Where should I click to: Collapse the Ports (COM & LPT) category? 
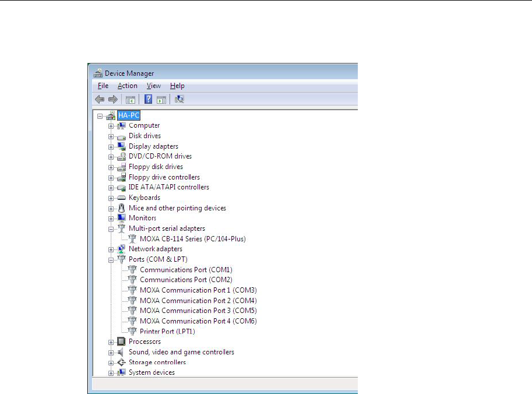click(x=111, y=260)
